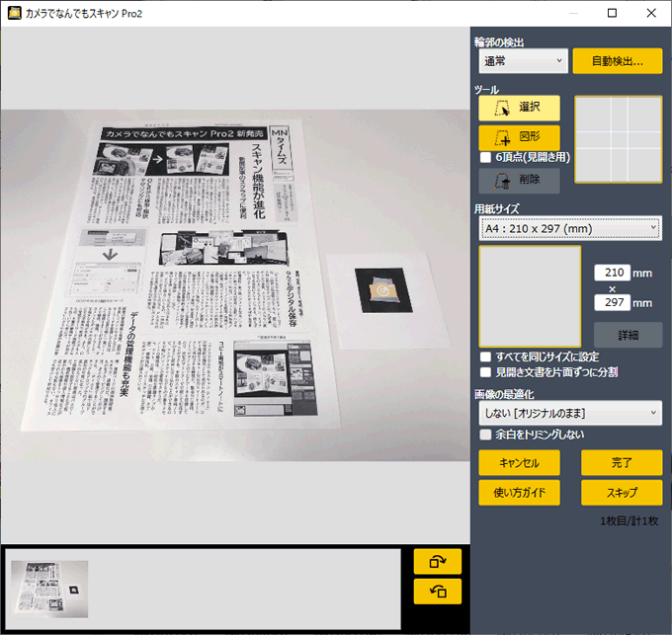Open the 輪郭の検出 通常 dropdown
The image size is (672, 635).
[524, 61]
